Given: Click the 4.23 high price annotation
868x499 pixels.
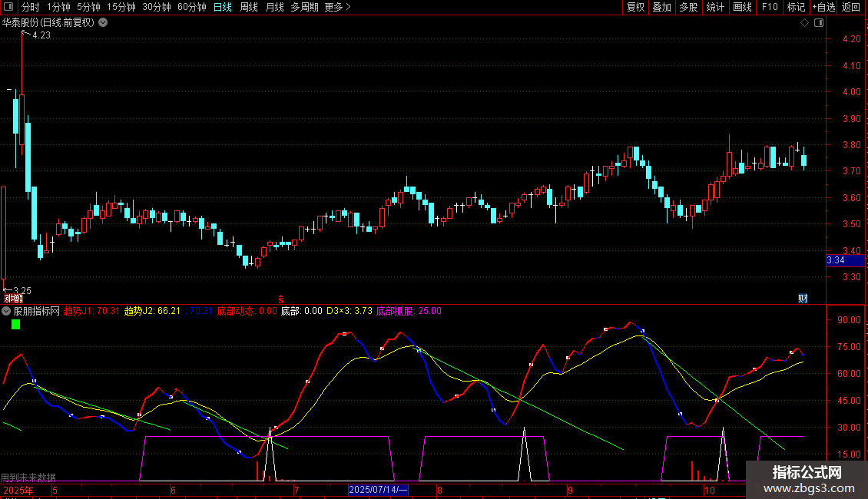Looking at the screenshot, I should click(x=41, y=35).
